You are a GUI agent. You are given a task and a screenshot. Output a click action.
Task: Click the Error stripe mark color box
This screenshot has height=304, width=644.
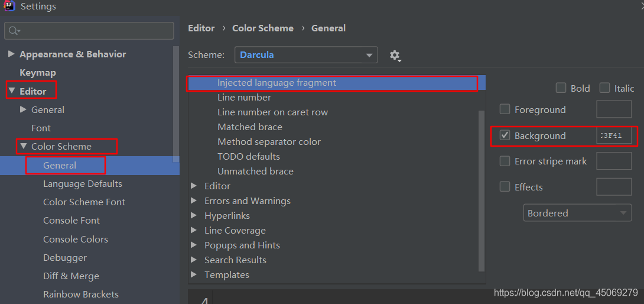(x=614, y=161)
